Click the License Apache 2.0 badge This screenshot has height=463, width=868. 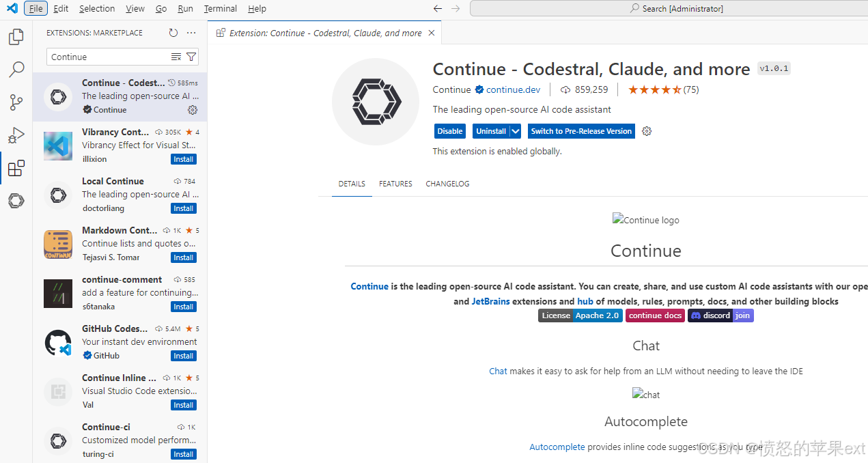tap(580, 315)
